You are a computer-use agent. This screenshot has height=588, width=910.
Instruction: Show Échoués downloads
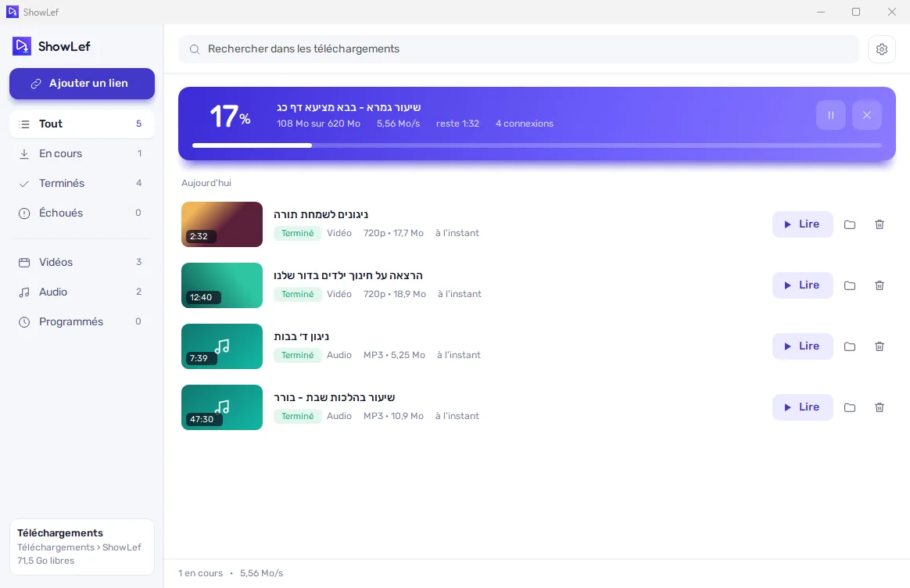click(82, 213)
